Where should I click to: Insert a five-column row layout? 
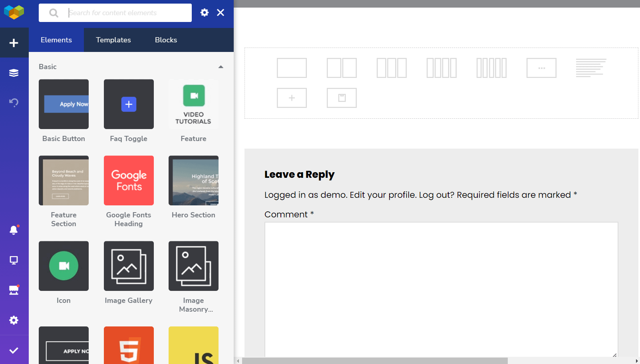pos(492,68)
